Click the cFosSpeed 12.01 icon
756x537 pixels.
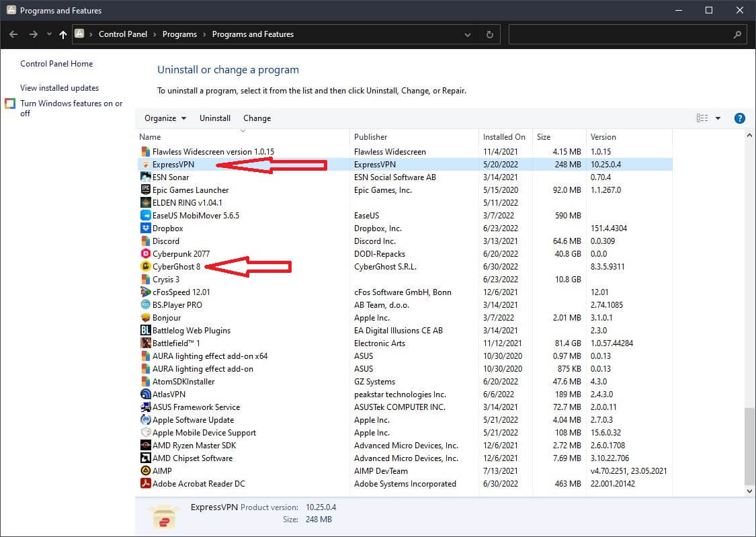(145, 292)
